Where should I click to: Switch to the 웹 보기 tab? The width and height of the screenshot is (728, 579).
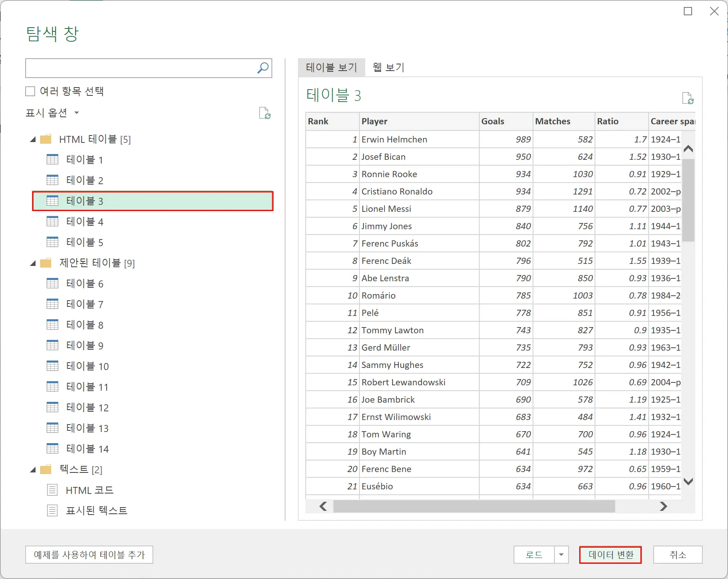pos(387,67)
